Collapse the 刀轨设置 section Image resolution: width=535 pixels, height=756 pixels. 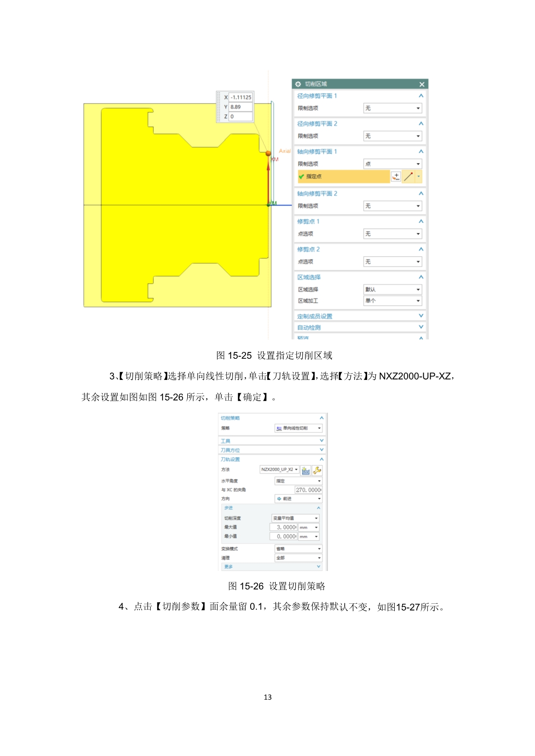point(321,459)
